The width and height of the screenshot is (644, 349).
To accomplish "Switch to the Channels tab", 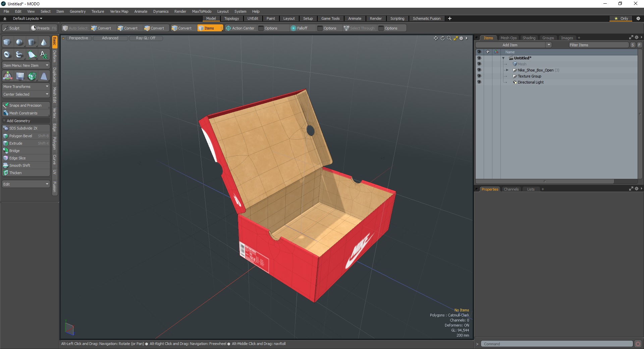I will pos(511,189).
